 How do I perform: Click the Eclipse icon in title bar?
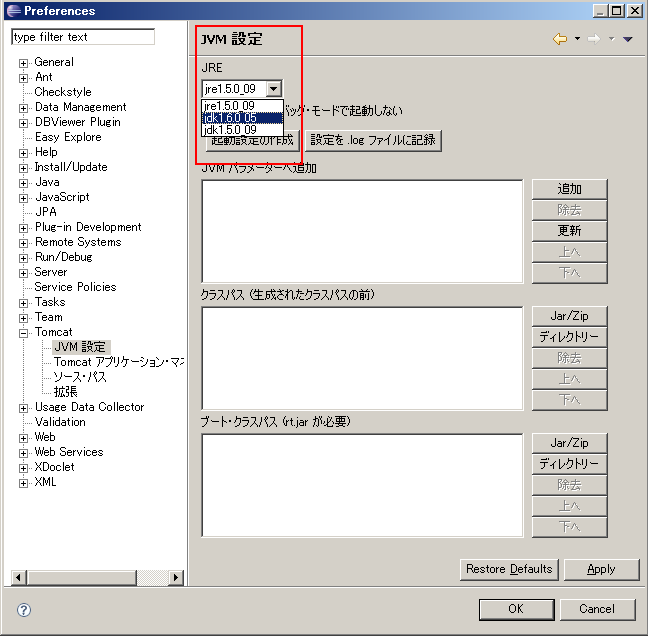[14, 11]
